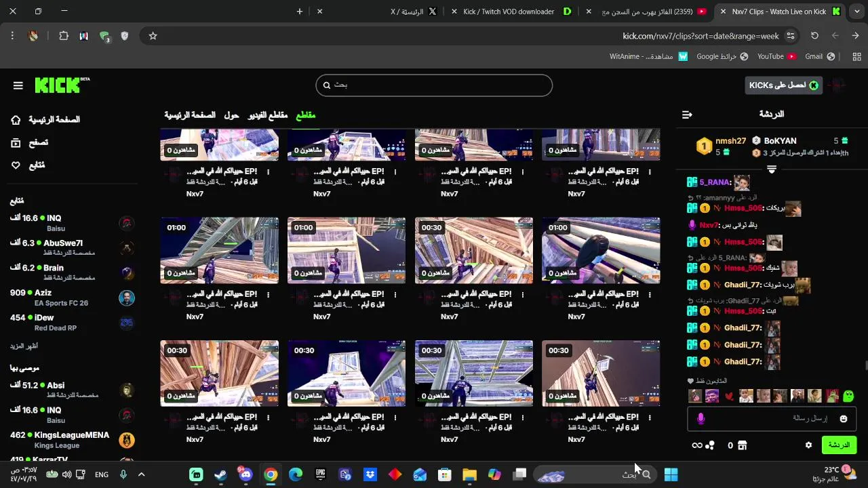This screenshot has width=868, height=488.
Task: Click the Windows taskbar search box
Action: [595, 474]
